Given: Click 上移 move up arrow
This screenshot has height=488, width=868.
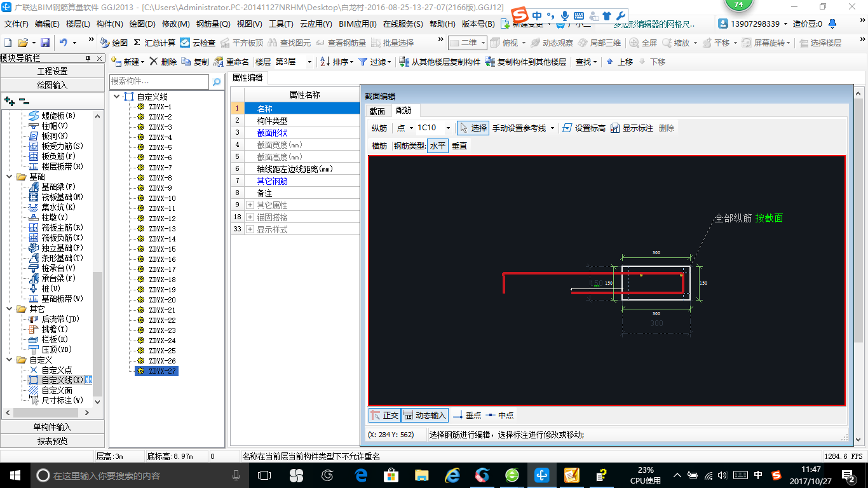Looking at the screenshot, I should click(x=620, y=62).
